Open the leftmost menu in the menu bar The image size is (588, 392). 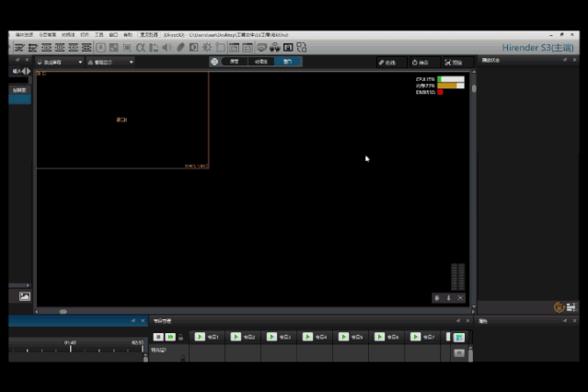24,35
